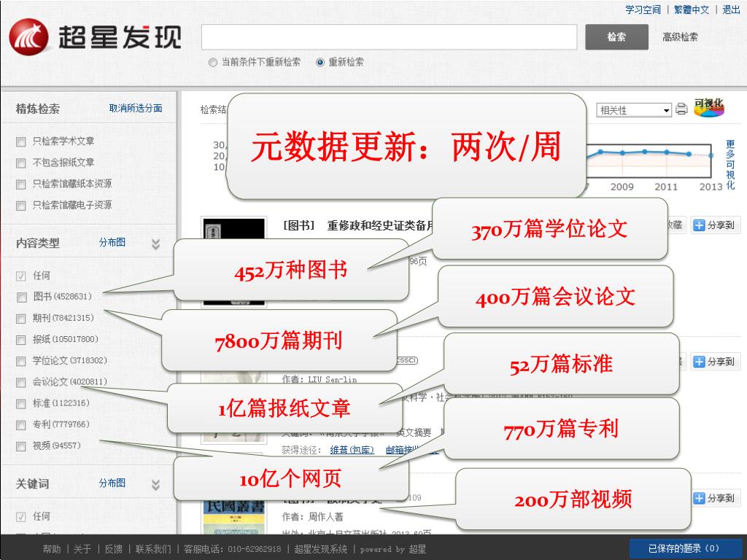Check the 学位论文 (3718302) content type
This screenshot has width=747, height=560.
pyautogui.click(x=21, y=362)
